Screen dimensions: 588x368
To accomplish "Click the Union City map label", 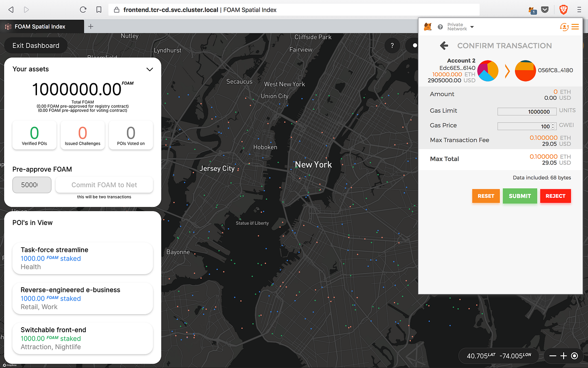I will [275, 96].
